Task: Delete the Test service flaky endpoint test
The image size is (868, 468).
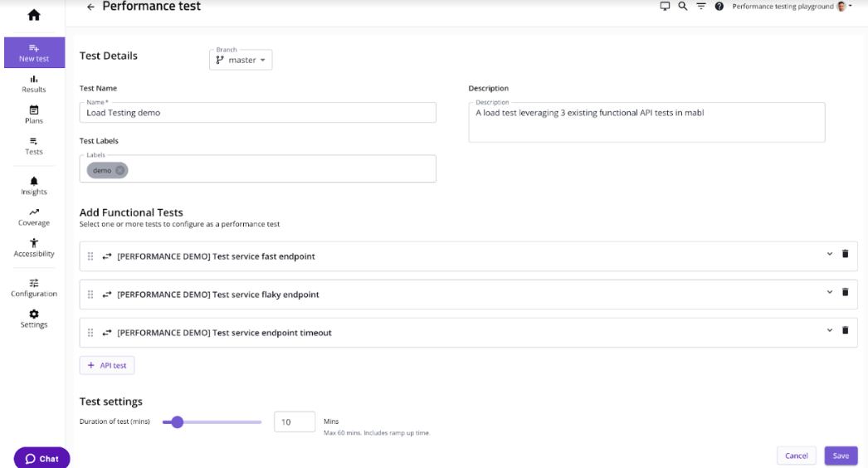Action: point(846,292)
